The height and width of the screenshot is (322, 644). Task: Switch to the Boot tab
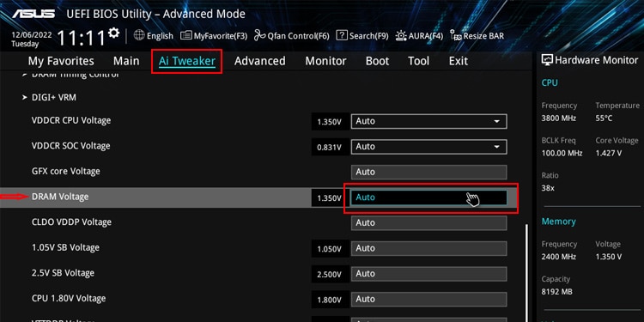tap(377, 61)
